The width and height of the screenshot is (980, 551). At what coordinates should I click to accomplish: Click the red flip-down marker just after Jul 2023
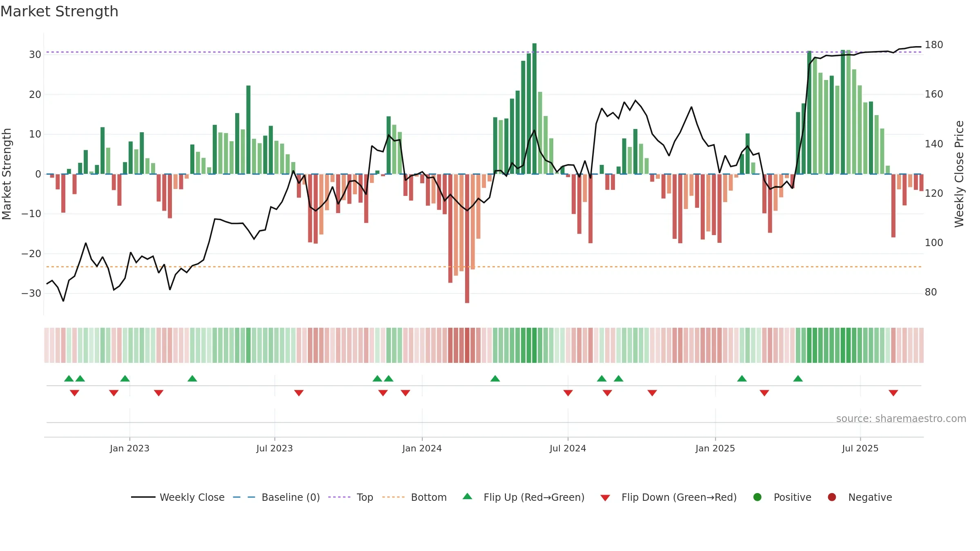pyautogui.click(x=299, y=393)
